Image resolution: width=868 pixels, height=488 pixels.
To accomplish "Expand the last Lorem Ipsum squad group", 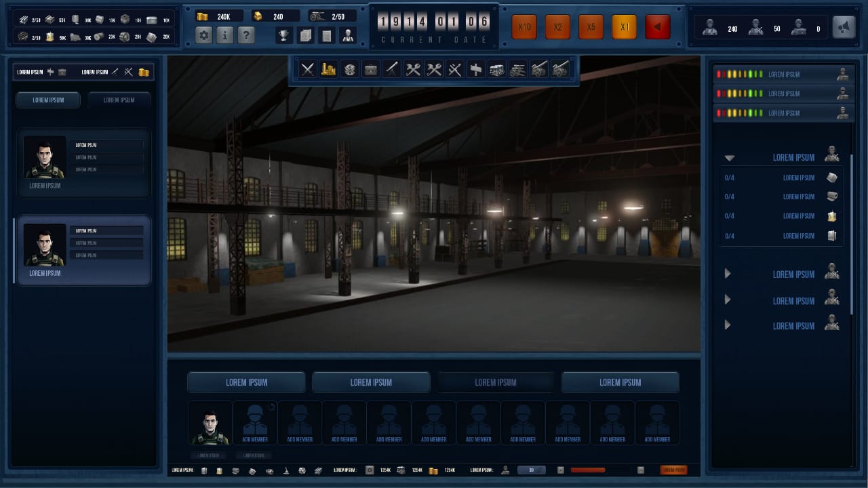I will pyautogui.click(x=728, y=325).
